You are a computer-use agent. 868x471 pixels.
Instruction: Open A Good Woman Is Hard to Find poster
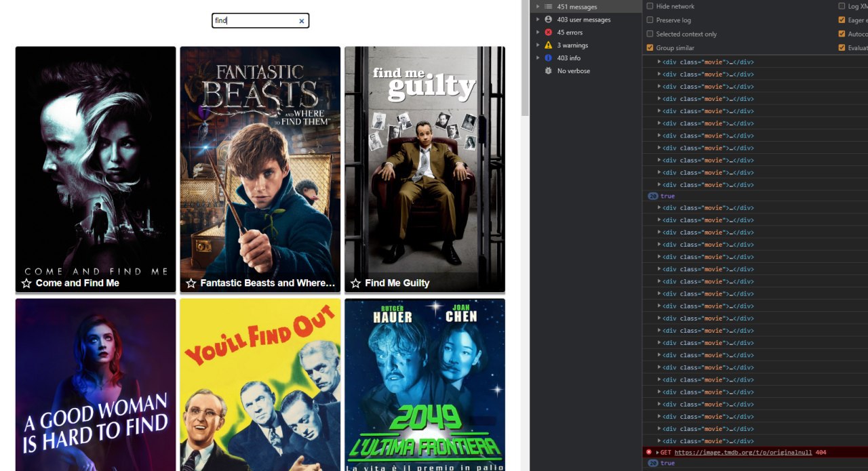(96, 385)
